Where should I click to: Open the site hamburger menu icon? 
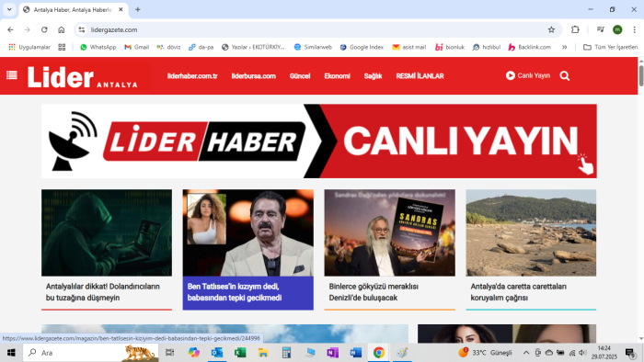[x=11, y=75]
